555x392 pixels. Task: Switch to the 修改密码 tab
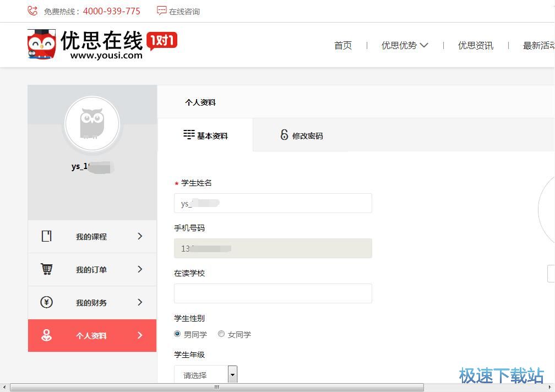[302, 135]
